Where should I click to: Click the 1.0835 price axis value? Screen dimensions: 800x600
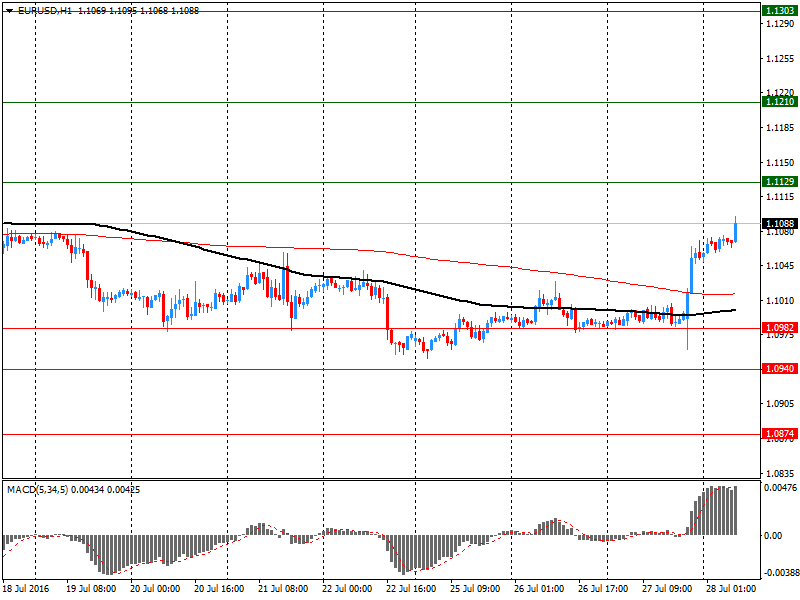coord(780,473)
